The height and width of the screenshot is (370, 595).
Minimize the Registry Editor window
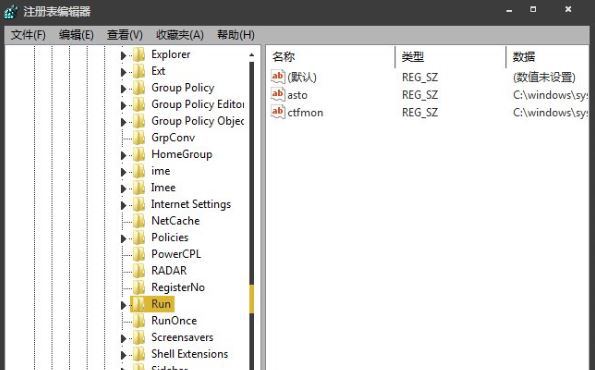point(509,11)
